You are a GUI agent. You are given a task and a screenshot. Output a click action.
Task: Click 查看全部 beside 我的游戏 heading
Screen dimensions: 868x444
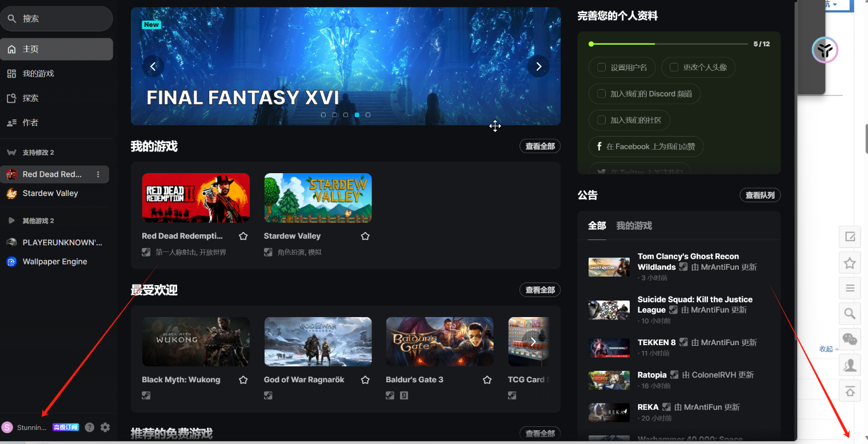tap(540, 146)
